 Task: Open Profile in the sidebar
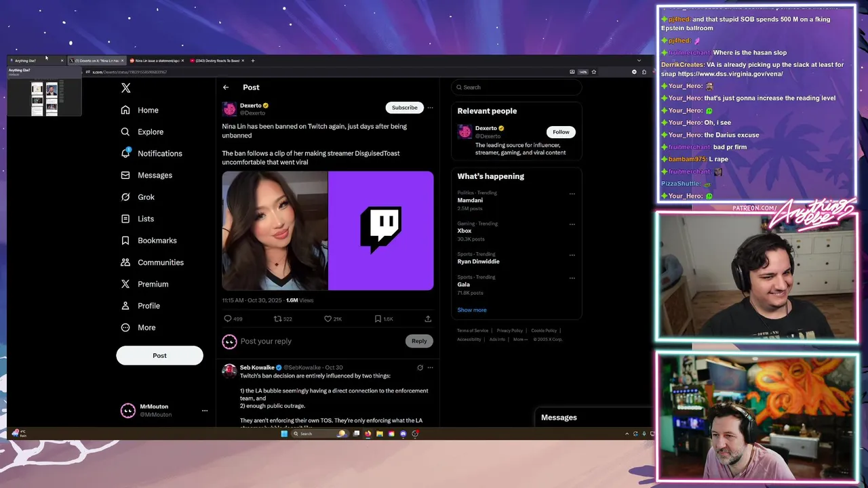pos(140,306)
